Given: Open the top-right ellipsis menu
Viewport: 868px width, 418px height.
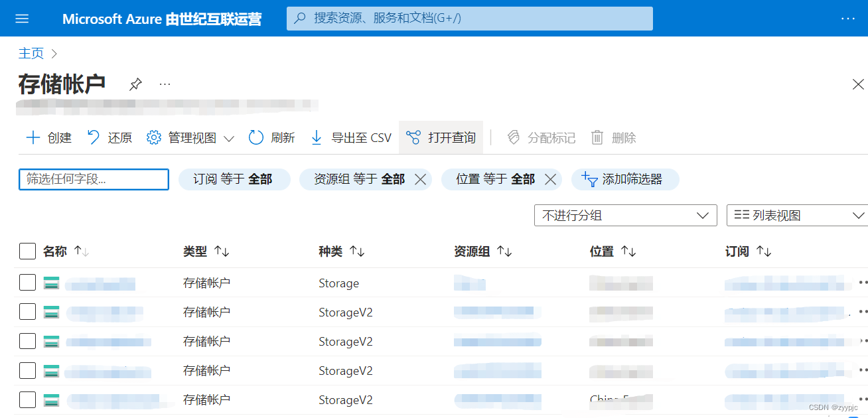Looking at the screenshot, I should pos(848,19).
